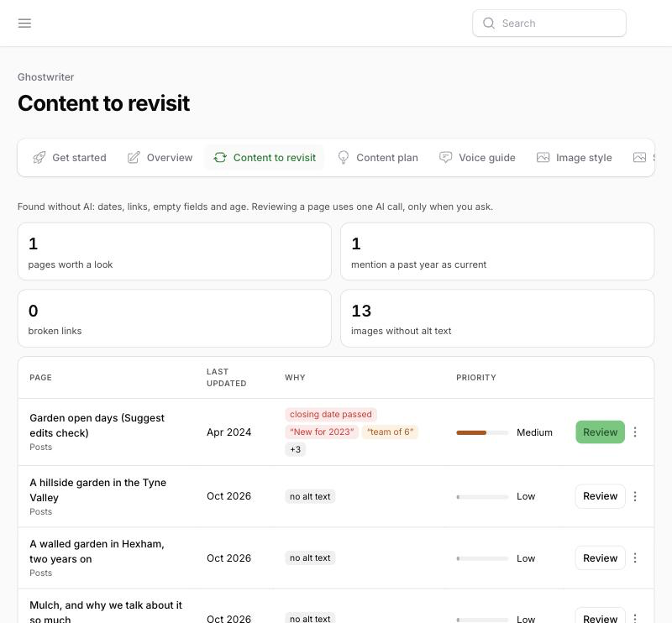Select the broken links stat card
This screenshot has height=623, width=672.
pyautogui.click(x=175, y=318)
